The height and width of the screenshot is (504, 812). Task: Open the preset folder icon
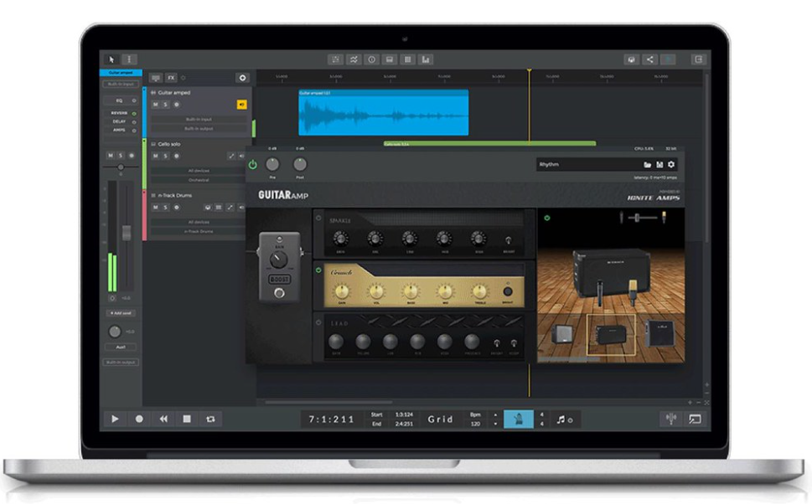click(648, 165)
